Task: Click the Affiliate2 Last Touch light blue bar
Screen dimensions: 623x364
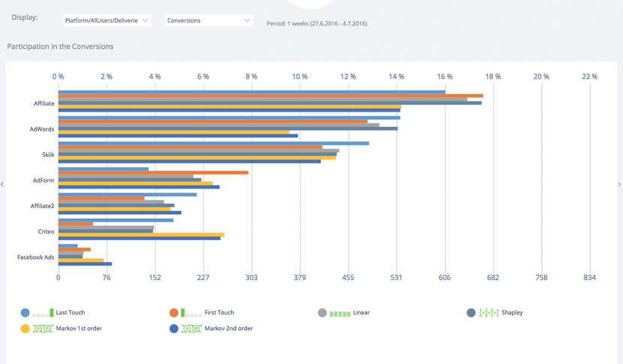Action: pyautogui.click(x=128, y=194)
